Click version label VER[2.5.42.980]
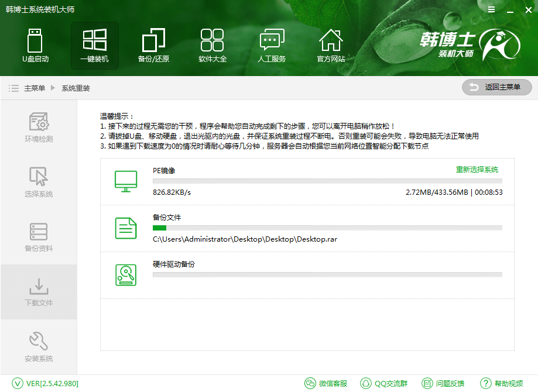 coord(52,383)
